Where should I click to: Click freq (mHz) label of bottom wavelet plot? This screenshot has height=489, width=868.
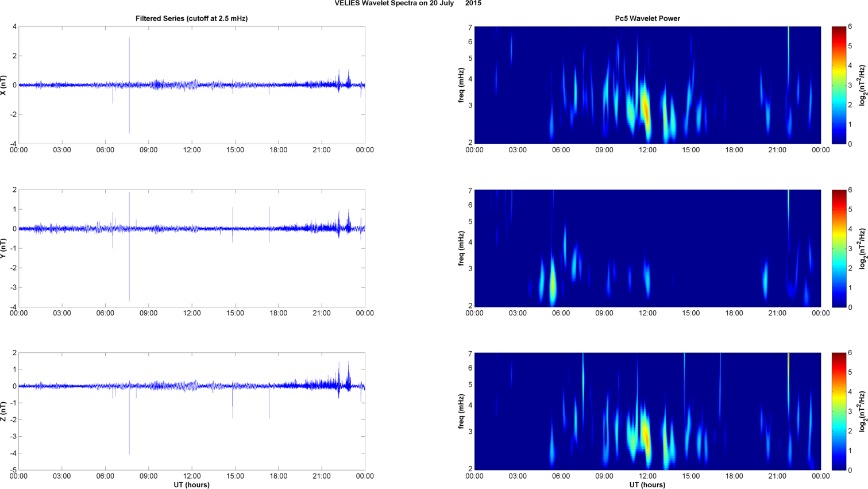click(x=461, y=411)
